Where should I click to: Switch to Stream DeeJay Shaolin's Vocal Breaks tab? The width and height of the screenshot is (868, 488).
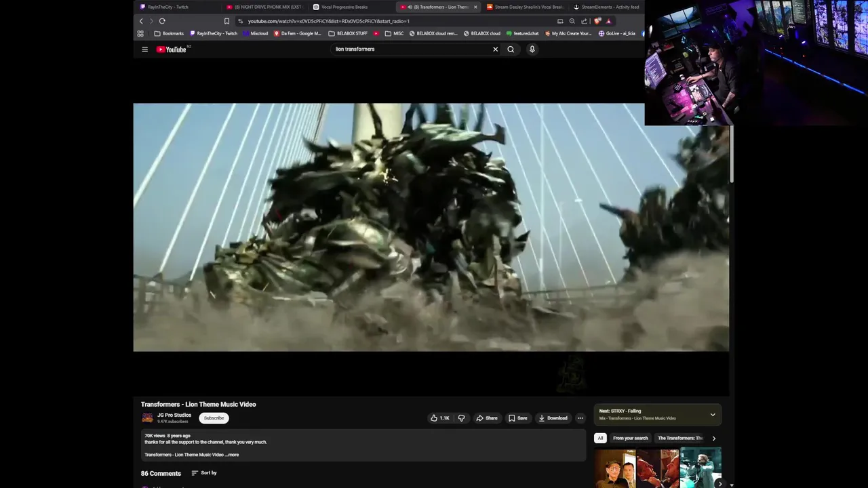click(x=526, y=7)
